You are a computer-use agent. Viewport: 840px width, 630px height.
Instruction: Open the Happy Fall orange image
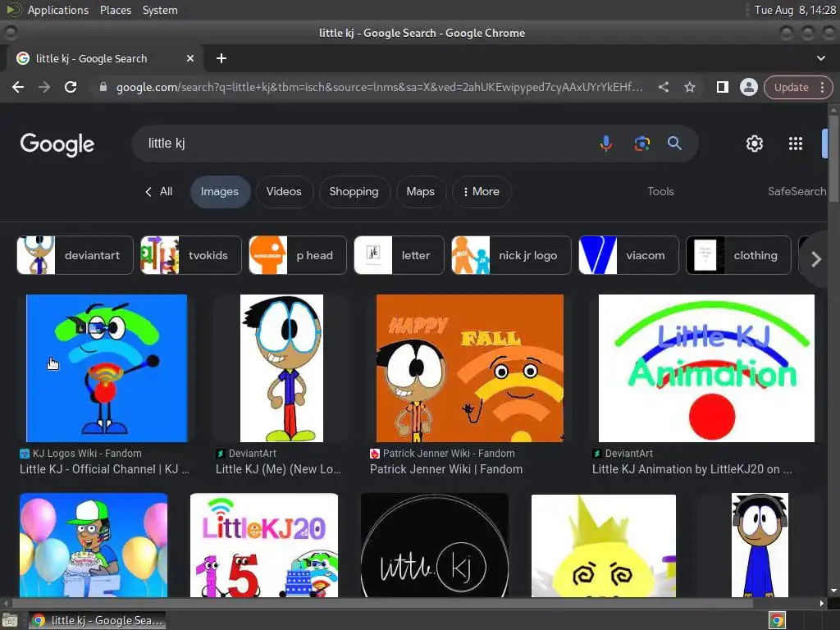tap(470, 368)
